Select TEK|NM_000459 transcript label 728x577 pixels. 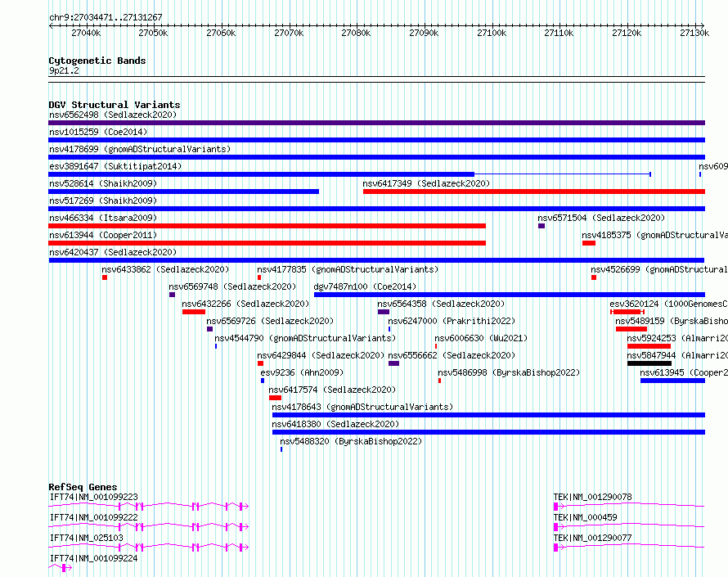(585, 517)
